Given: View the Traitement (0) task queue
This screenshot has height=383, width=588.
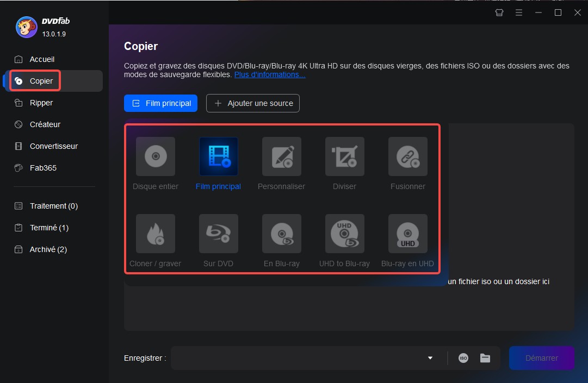Looking at the screenshot, I should pos(54,206).
